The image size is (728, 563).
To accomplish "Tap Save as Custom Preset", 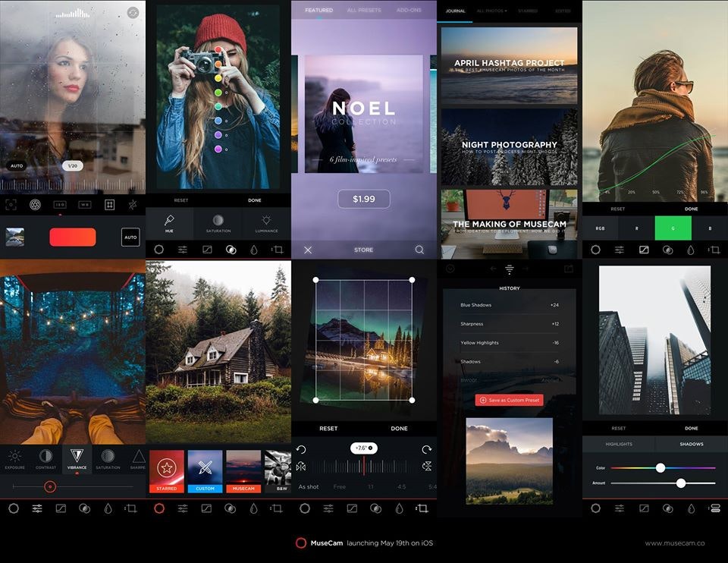I will (509, 398).
